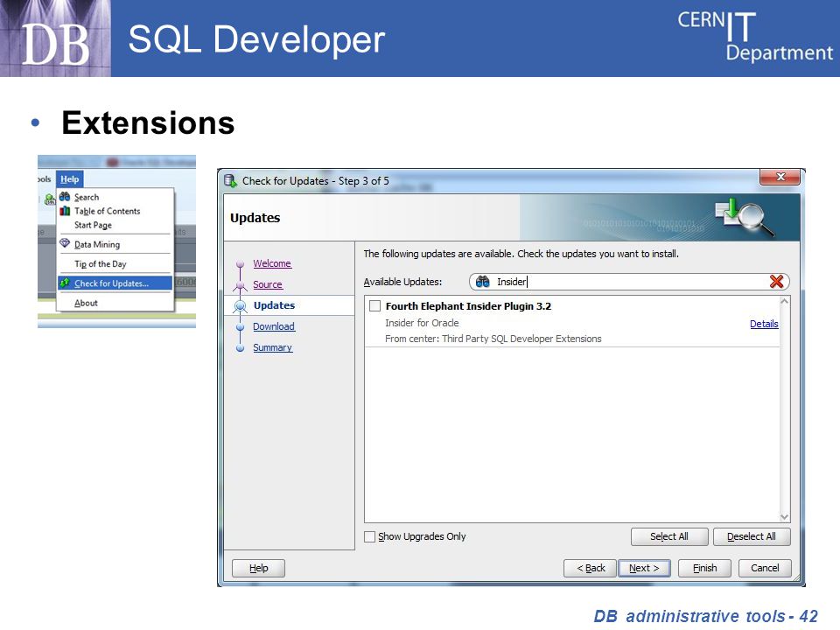Screen dimensions: 840x630
Task: Choose Data Mining from the Help menu
Action: pos(115,244)
